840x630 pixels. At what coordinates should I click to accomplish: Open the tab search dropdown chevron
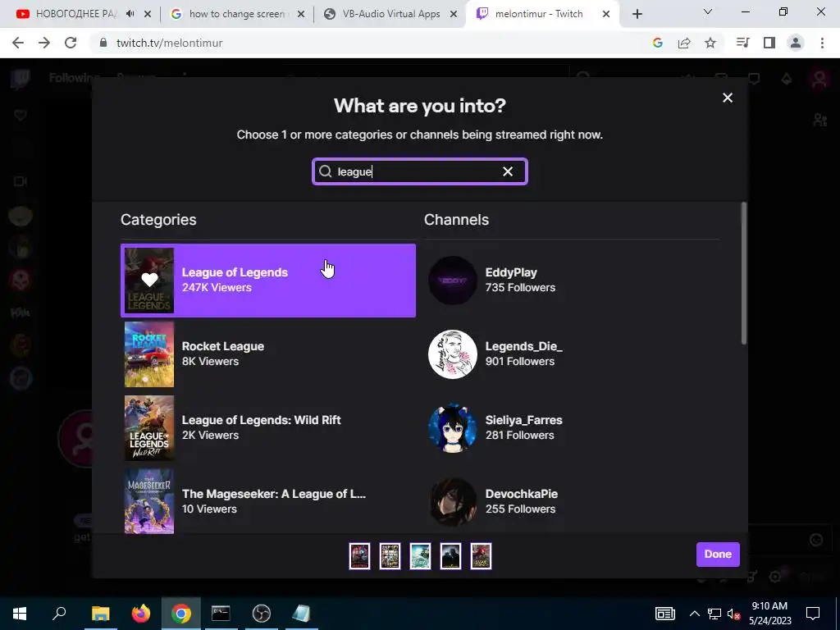(x=708, y=11)
